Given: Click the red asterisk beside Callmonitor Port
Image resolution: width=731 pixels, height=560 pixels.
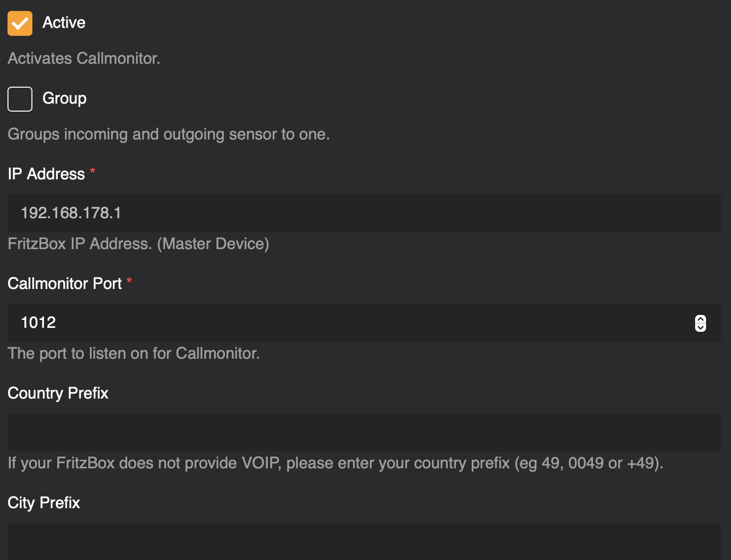Looking at the screenshot, I should pyautogui.click(x=129, y=281).
